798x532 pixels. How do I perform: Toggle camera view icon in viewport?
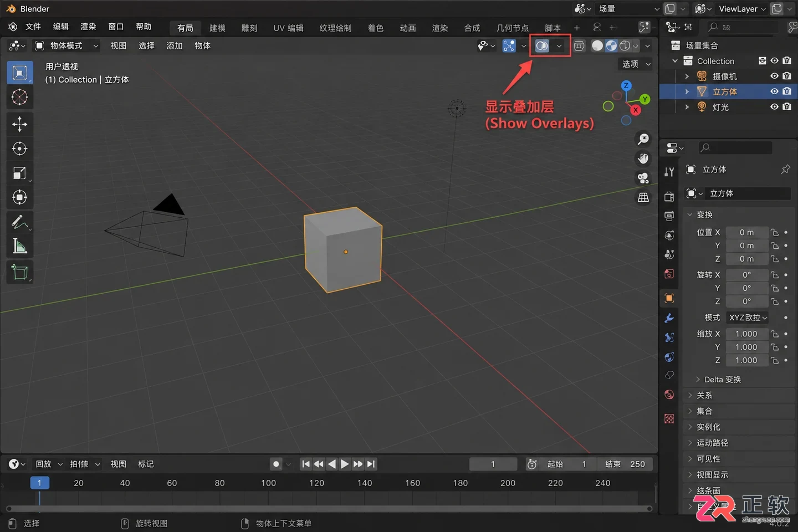tap(643, 178)
